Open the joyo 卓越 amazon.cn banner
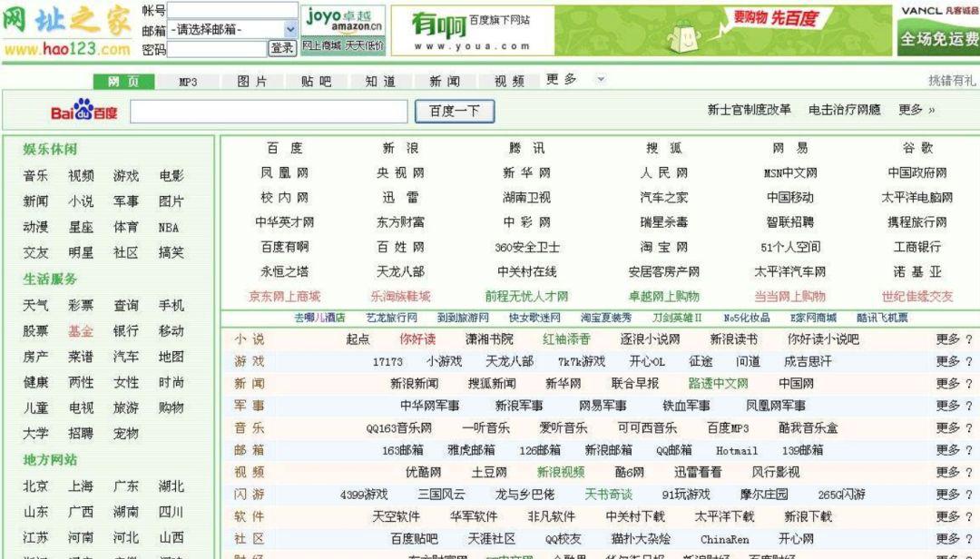980x559 pixels. coord(343,30)
